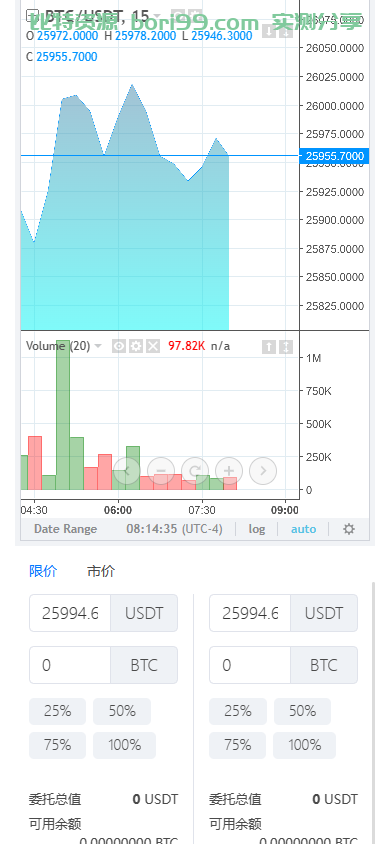Remove the Volume indicator with X icon
Viewport: 390px width, 844px height.
(x=153, y=346)
